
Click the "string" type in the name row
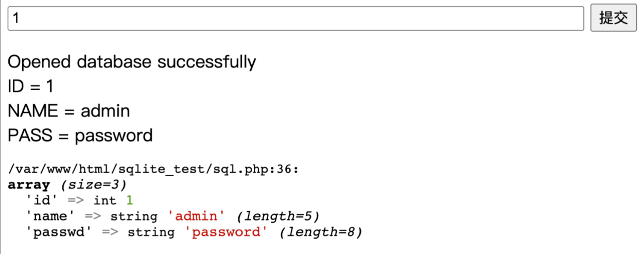[x=134, y=216]
